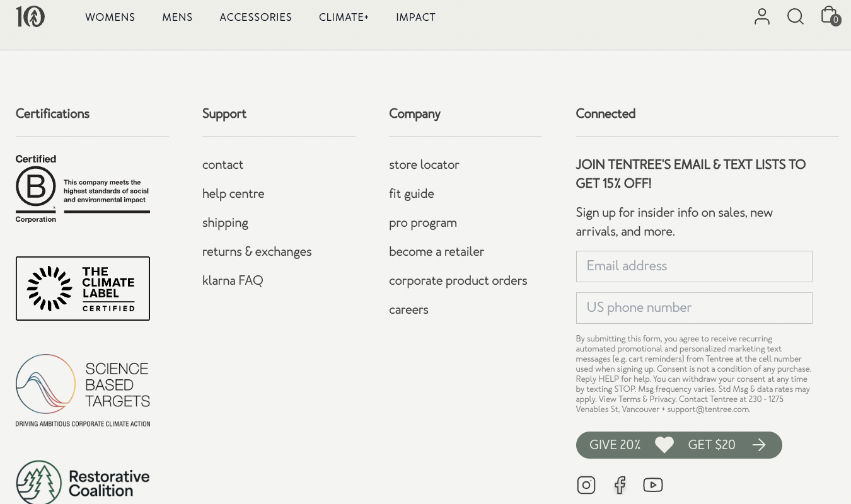
Task: Click the Certifications heading
Action: click(52, 113)
